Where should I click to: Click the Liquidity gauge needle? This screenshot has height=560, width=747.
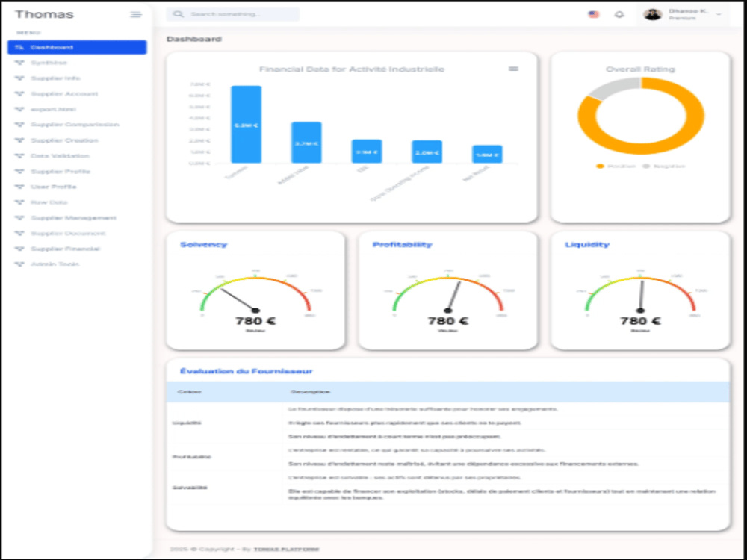641,296
